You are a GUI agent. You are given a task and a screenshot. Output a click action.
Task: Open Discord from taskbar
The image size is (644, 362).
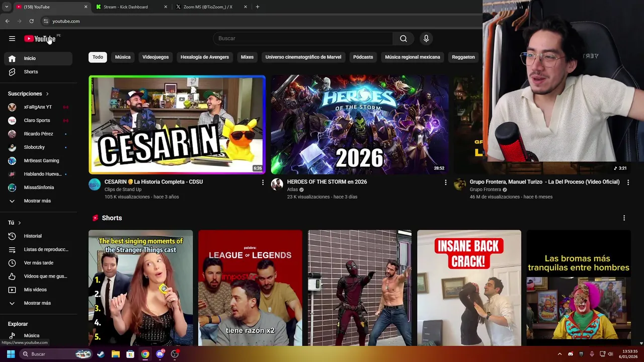[160, 354]
